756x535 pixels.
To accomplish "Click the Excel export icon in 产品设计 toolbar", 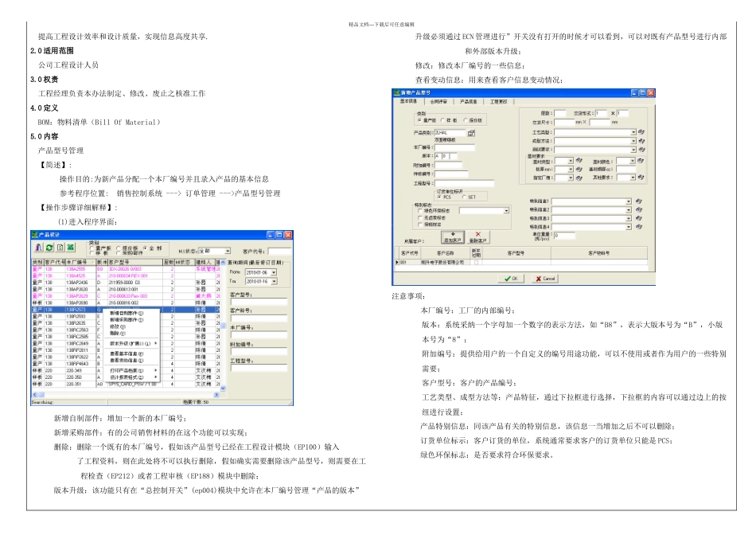I will 70,248.
